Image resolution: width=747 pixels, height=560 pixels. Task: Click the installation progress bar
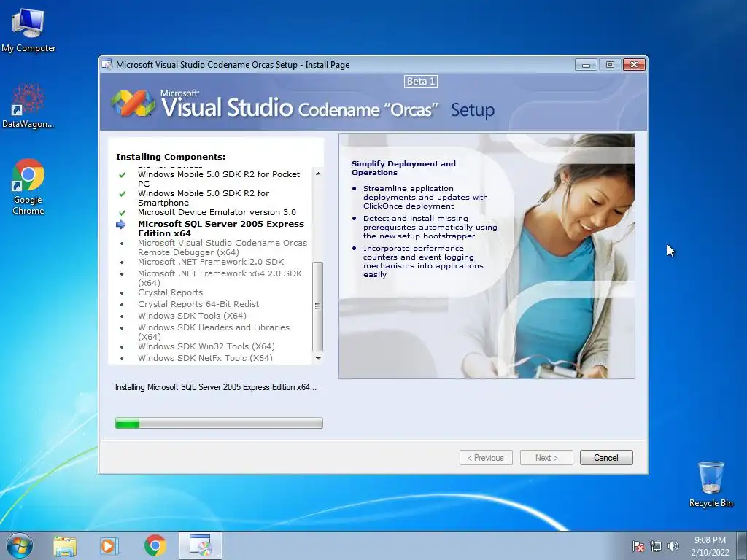(x=219, y=423)
